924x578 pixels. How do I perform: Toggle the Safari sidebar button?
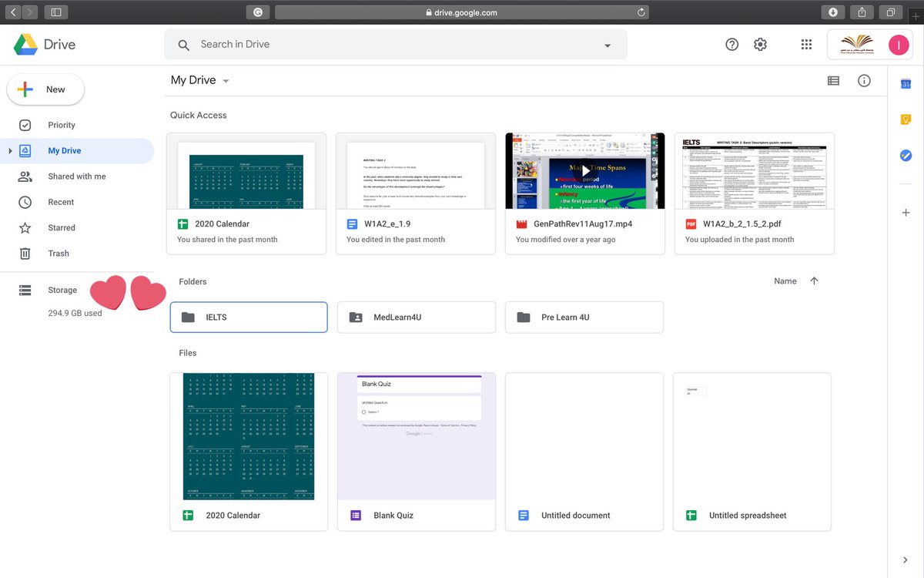[56, 12]
